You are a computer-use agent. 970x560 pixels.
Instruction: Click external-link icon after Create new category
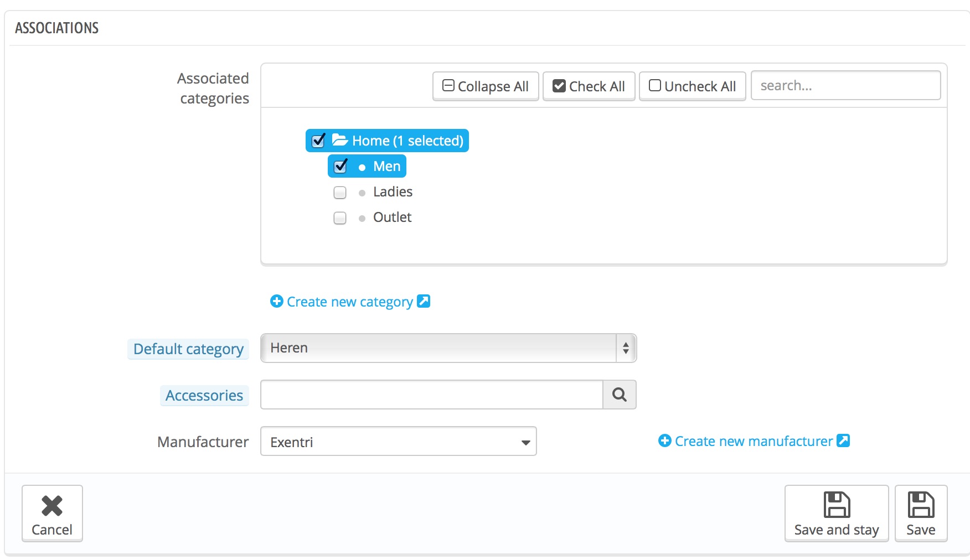[x=424, y=301]
